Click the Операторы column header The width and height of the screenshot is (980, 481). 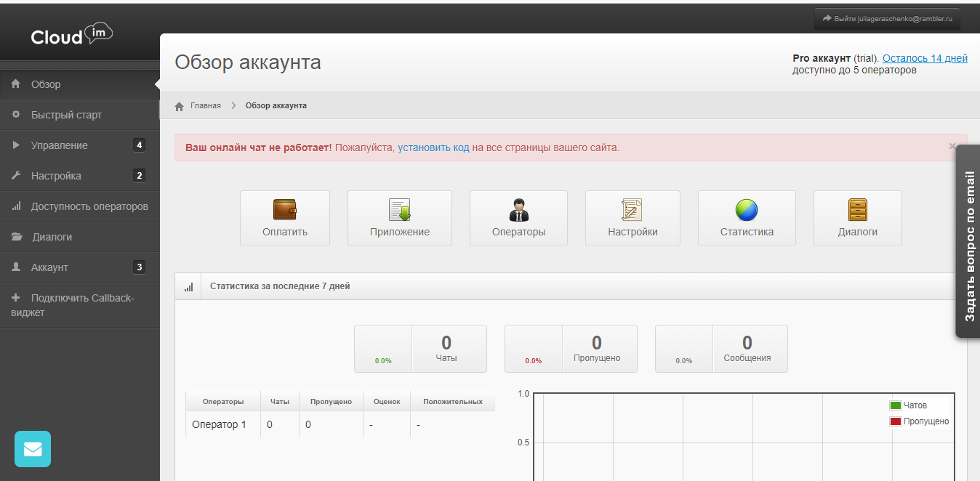point(223,401)
